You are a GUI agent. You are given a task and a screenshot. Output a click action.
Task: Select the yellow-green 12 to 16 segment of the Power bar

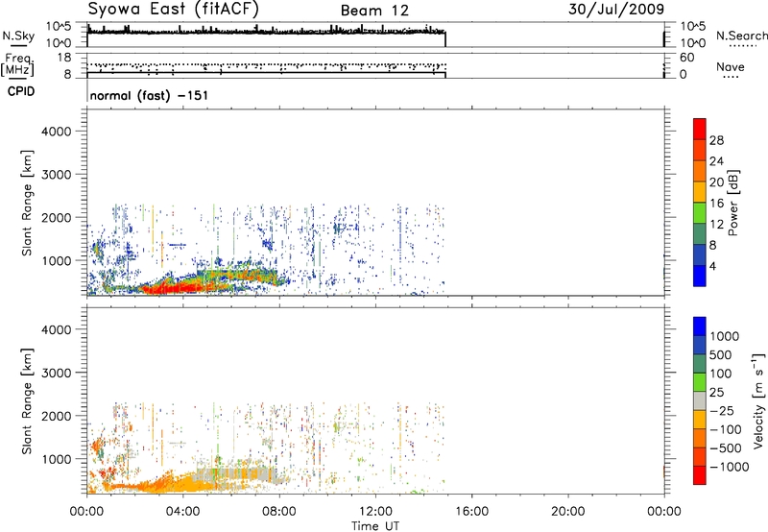[x=700, y=213]
